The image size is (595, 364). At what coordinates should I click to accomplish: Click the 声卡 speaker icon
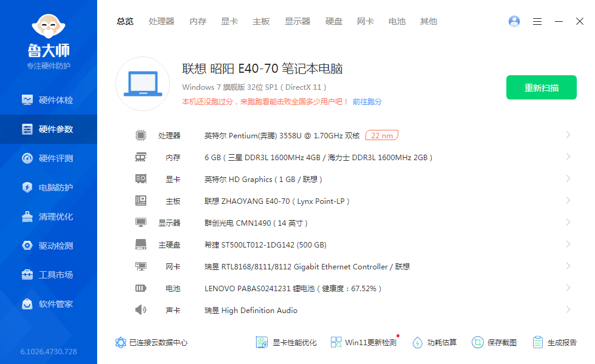click(x=141, y=310)
